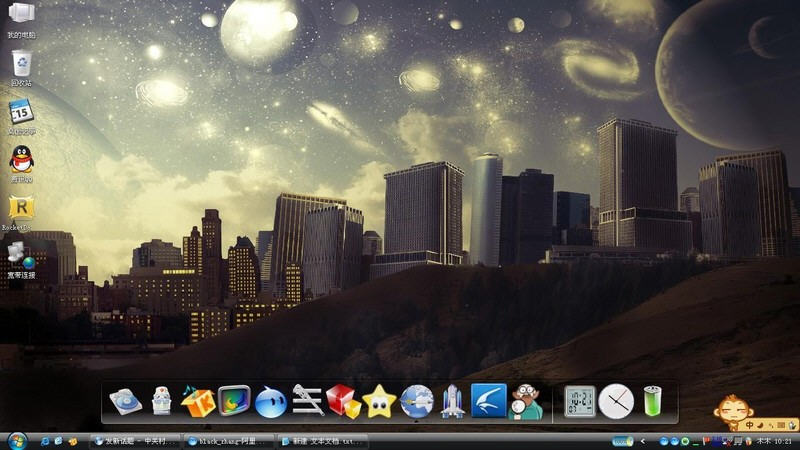Switch to the 发新话题 taskbar window

pos(134,441)
